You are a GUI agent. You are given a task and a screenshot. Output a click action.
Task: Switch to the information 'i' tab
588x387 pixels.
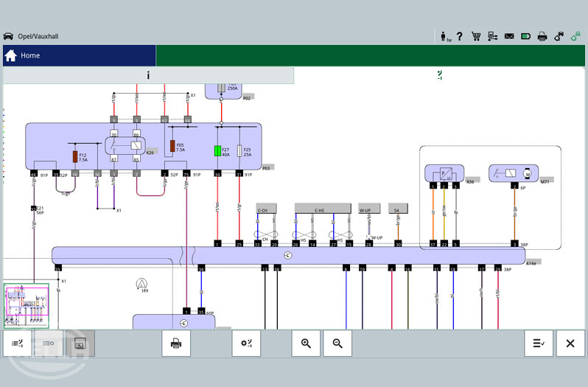point(148,75)
